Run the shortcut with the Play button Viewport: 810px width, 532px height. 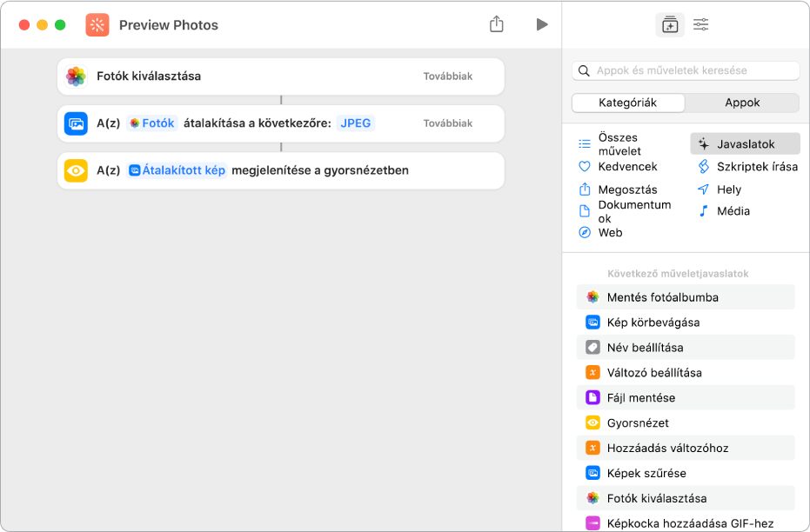[542, 24]
